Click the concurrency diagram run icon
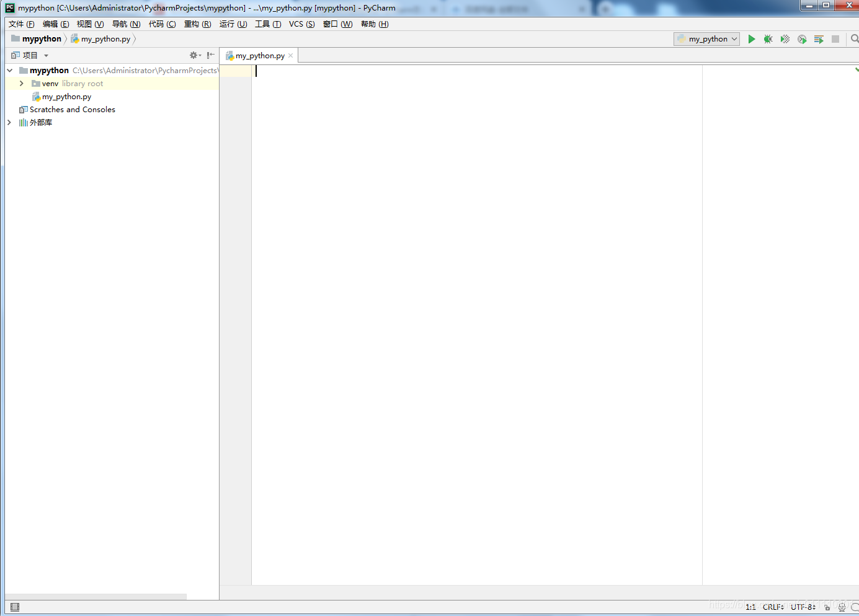The width and height of the screenshot is (859, 616). pyautogui.click(x=819, y=39)
